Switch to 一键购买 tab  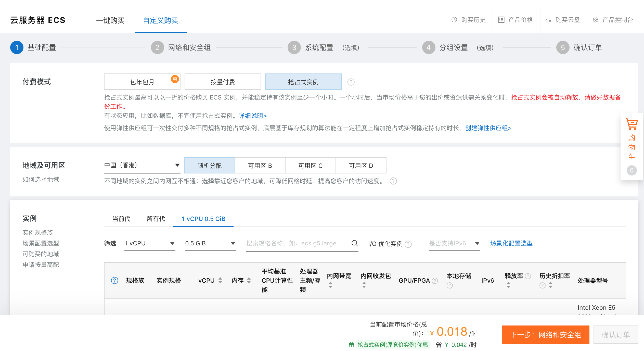click(110, 20)
